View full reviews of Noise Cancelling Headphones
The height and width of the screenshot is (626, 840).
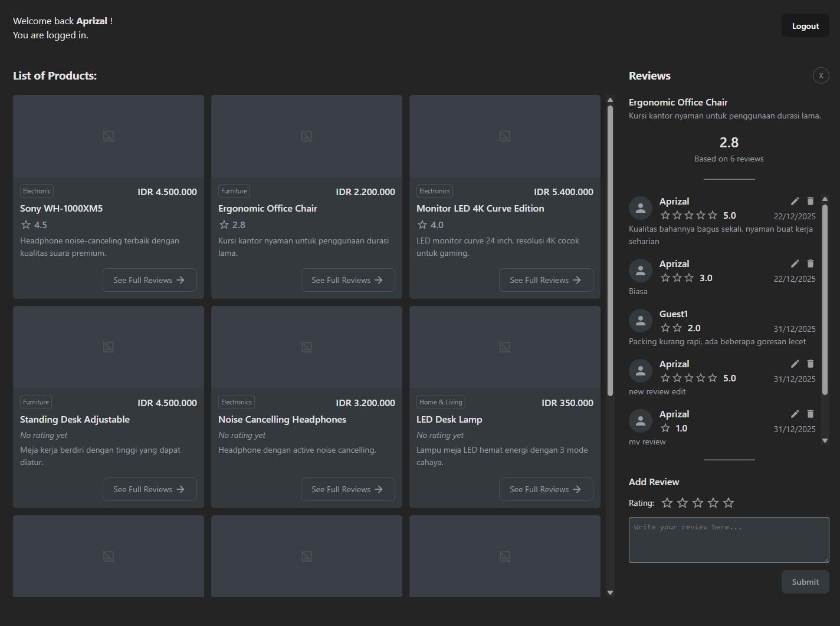(348, 489)
